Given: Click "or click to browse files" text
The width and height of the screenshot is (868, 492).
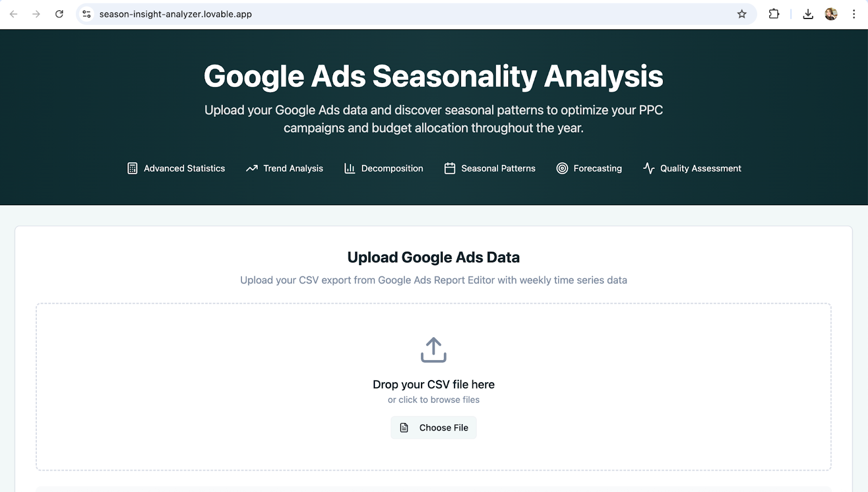Looking at the screenshot, I should click(433, 400).
